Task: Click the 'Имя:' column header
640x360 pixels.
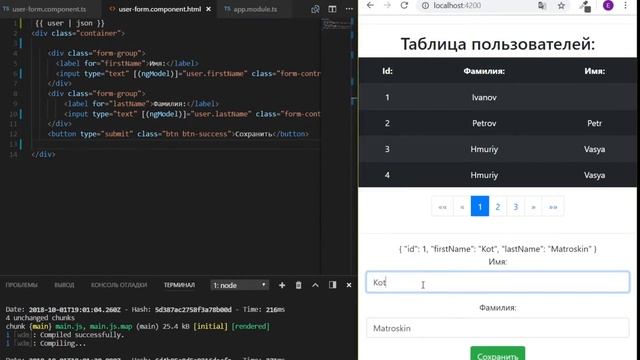Action: [x=594, y=71]
